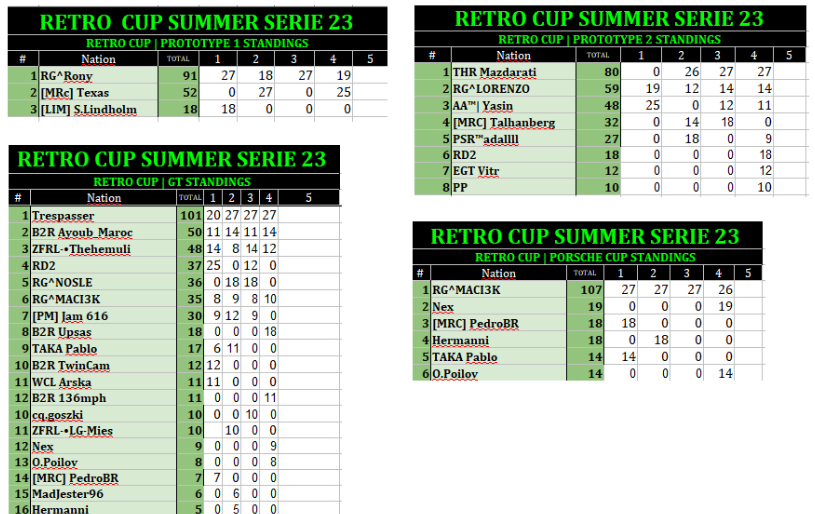Click the GT Standings subtitle

(x=172, y=182)
